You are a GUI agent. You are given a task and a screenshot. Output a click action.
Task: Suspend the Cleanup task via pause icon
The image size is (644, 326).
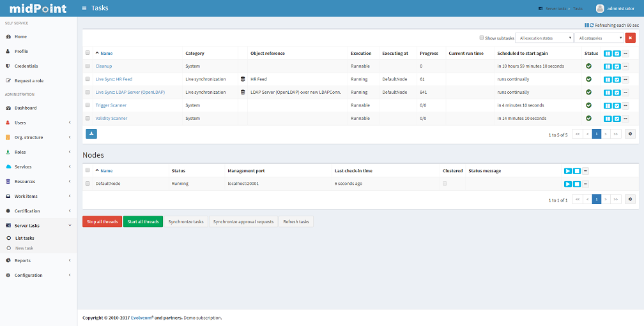coord(608,66)
